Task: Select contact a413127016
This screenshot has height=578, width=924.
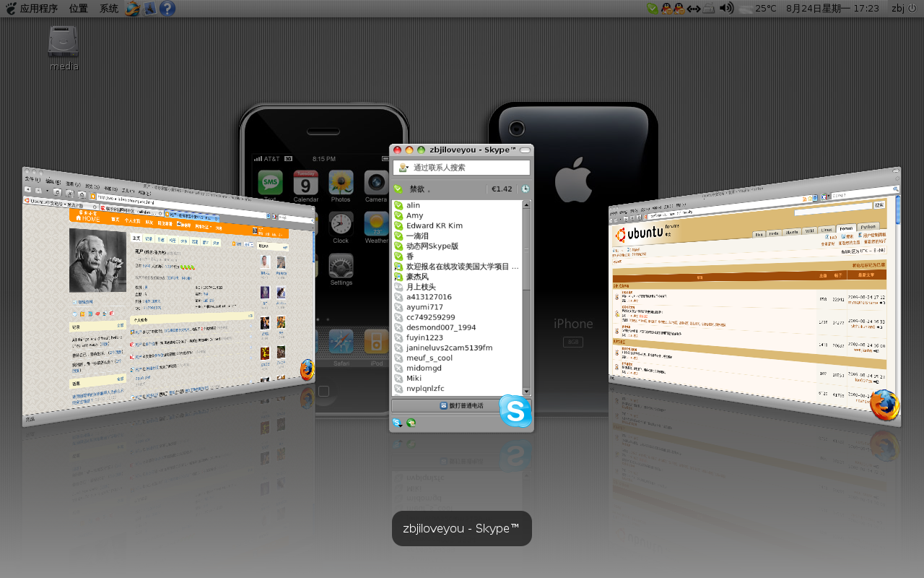Action: [457, 297]
